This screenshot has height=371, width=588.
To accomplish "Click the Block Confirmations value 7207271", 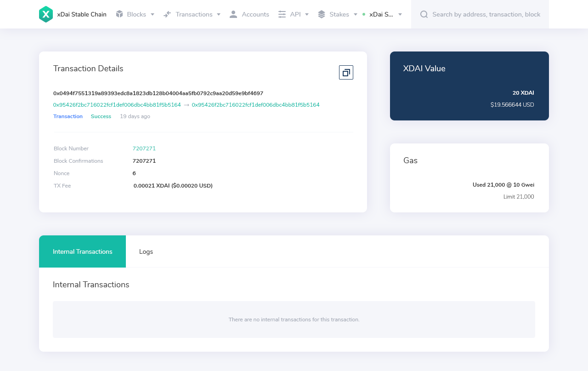I will (144, 161).
